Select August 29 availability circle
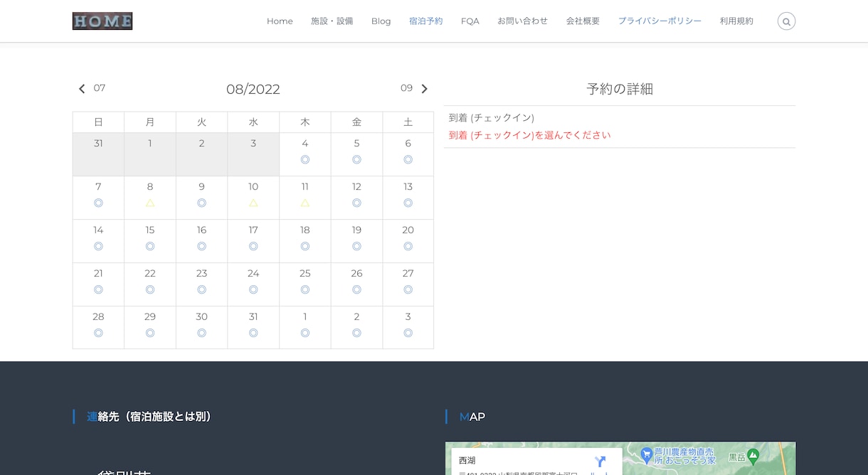The width and height of the screenshot is (868, 475). coord(150,333)
